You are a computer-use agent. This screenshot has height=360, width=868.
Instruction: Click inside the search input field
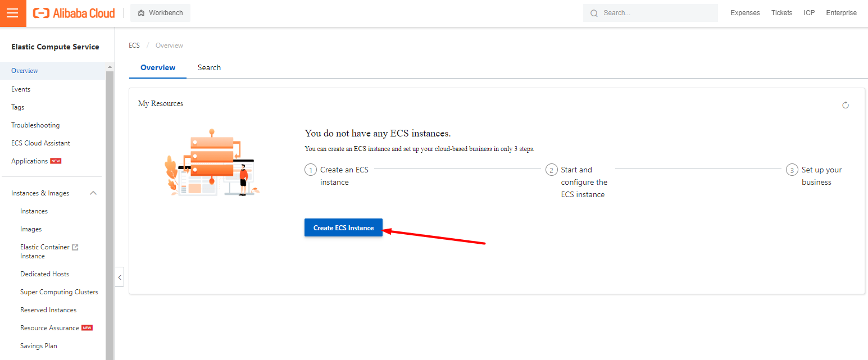tap(652, 12)
